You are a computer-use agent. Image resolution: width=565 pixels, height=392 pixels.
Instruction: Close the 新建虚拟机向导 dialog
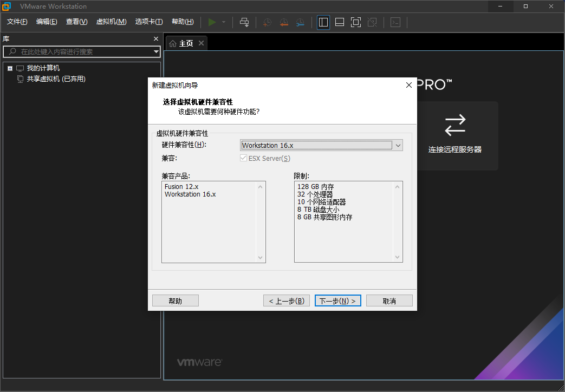pos(408,85)
